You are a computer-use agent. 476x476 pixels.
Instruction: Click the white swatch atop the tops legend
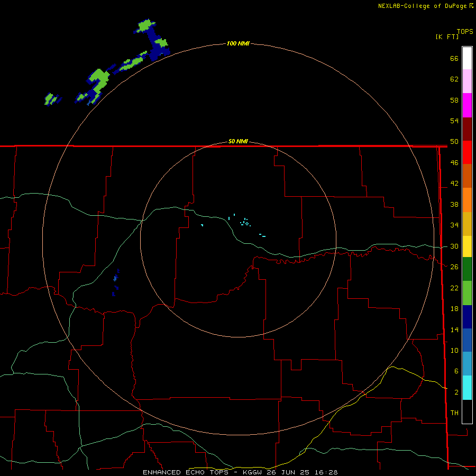(467, 58)
